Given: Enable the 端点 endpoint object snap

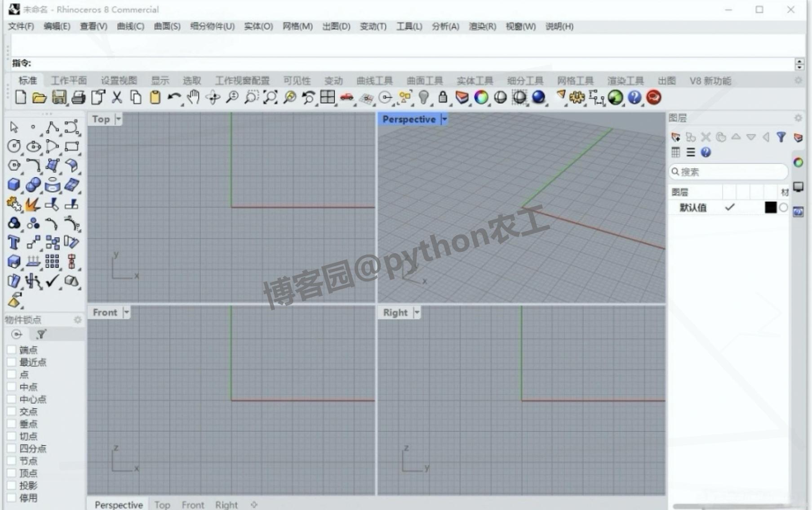Looking at the screenshot, I should point(12,349).
